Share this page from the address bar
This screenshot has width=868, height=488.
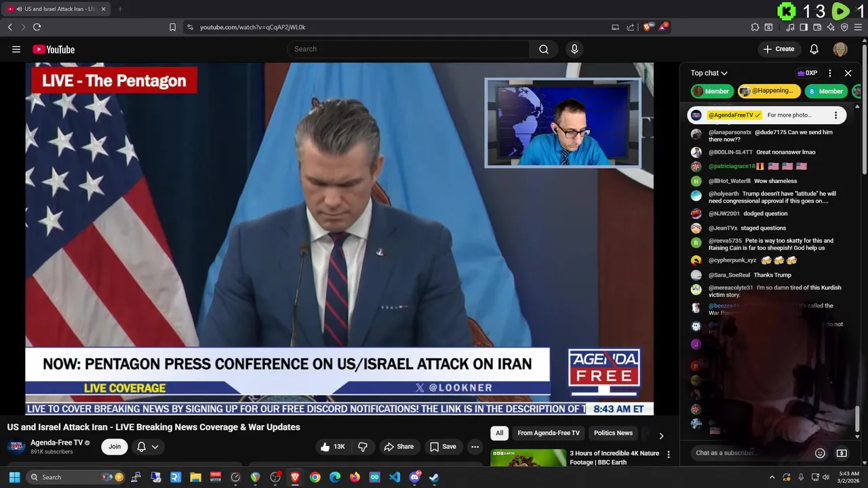631,27
